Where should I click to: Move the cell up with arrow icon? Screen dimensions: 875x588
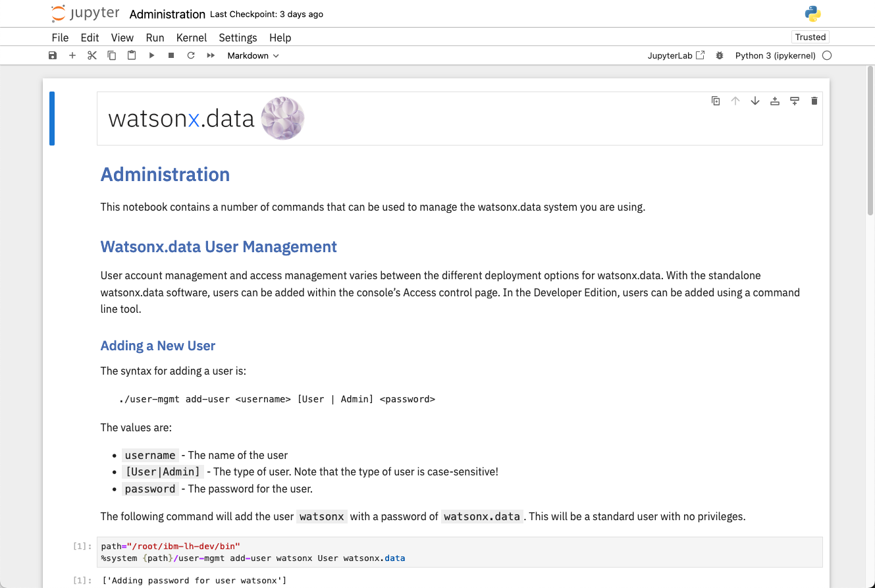coord(735,101)
